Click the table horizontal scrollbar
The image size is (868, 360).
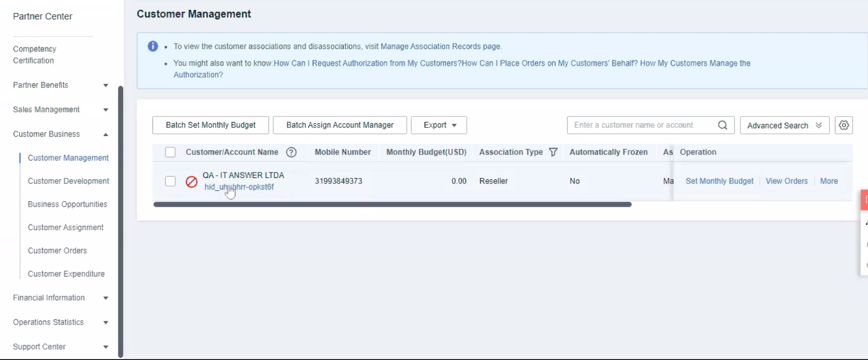point(392,205)
